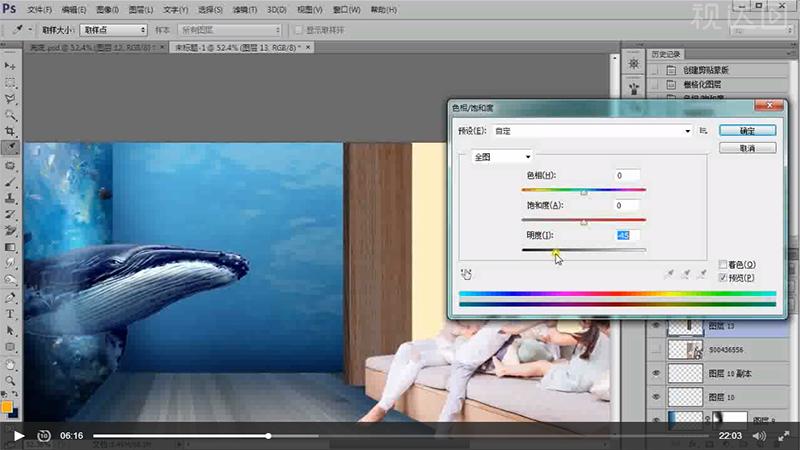This screenshot has height=450, width=800.
Task: Select the Rectangle shape tool
Action: click(x=10, y=347)
